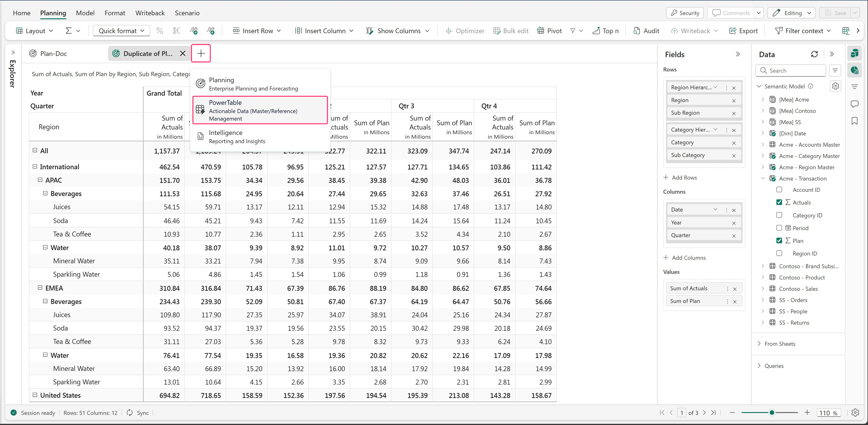Refresh the Data panel
868x425 pixels.
814,54
